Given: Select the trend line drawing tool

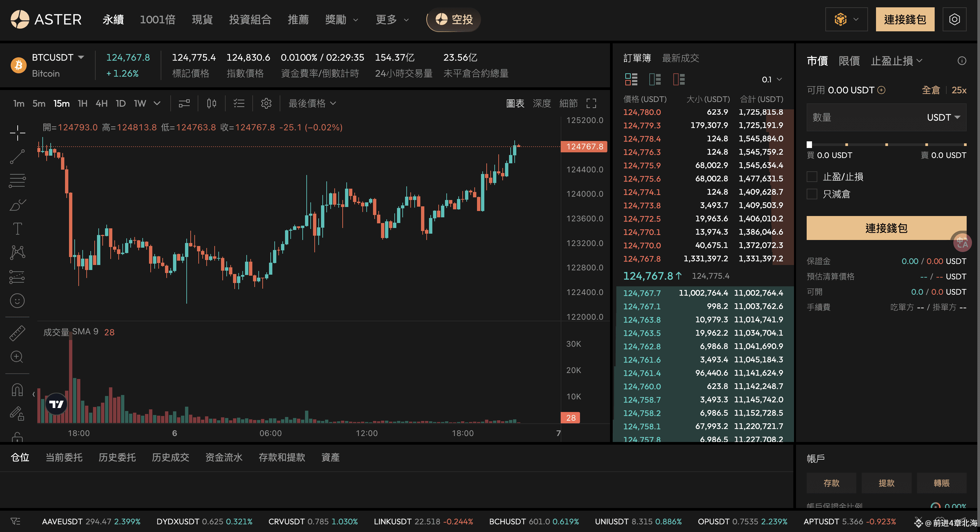Looking at the screenshot, I should (17, 156).
